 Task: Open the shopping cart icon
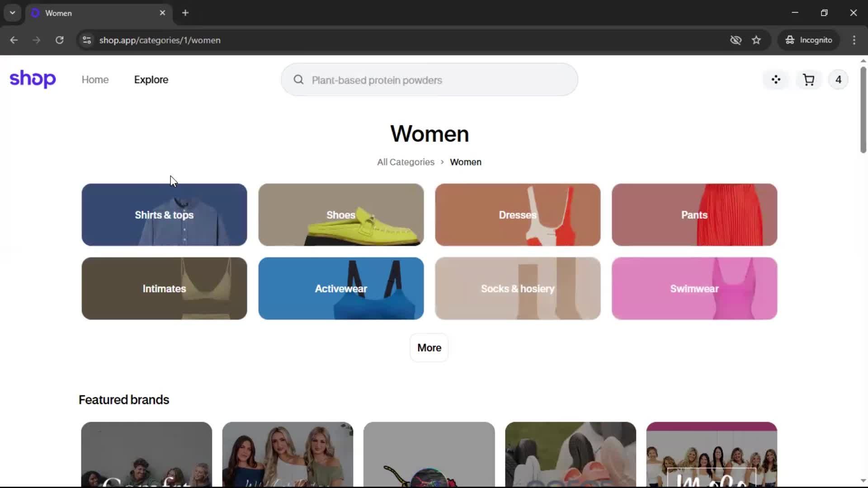click(808, 80)
